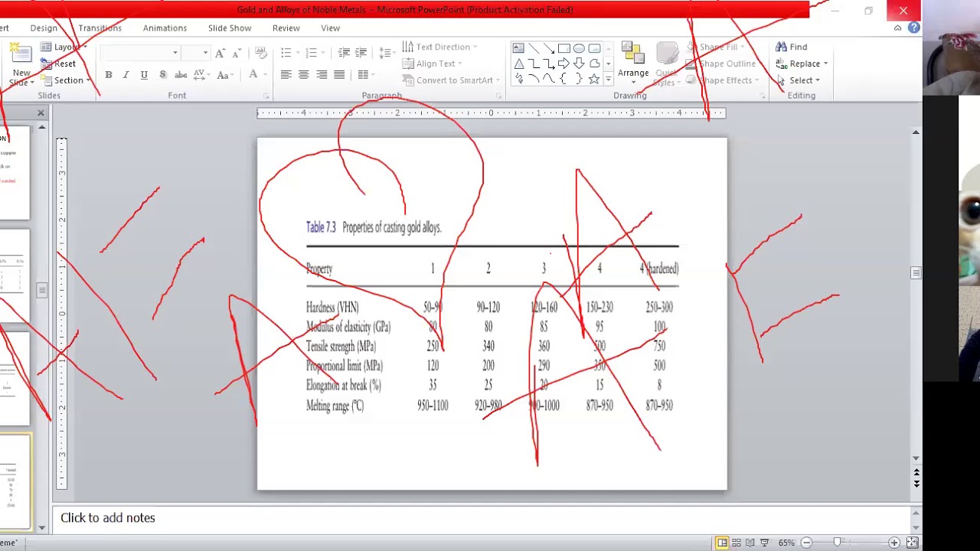Viewport: 980px width, 551px height.
Task: Select the Rectangle shape
Action: point(564,48)
